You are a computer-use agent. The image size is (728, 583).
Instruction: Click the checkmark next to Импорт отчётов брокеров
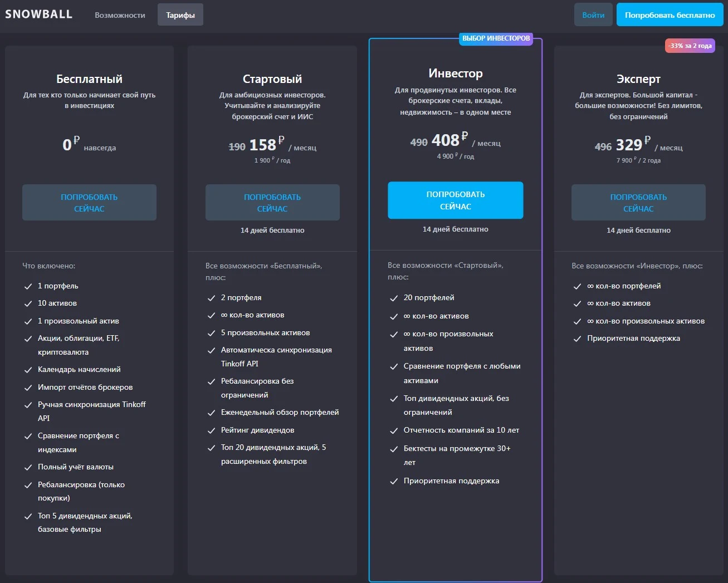[x=28, y=388]
